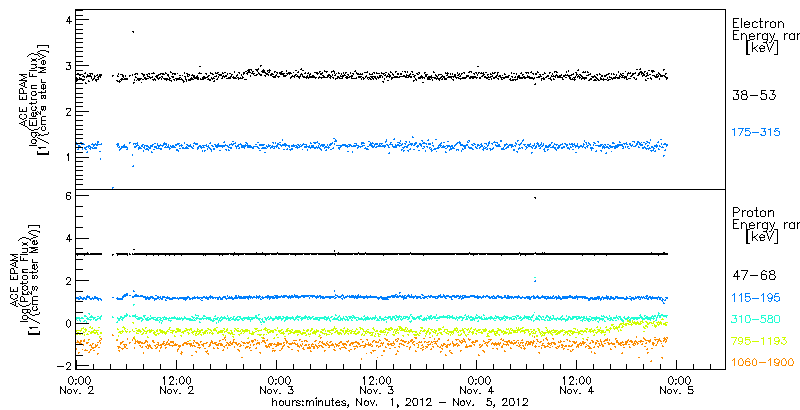The height and width of the screenshot is (410, 800).
Task: Click the "38-53" electron energy legend label
Action: (754, 95)
